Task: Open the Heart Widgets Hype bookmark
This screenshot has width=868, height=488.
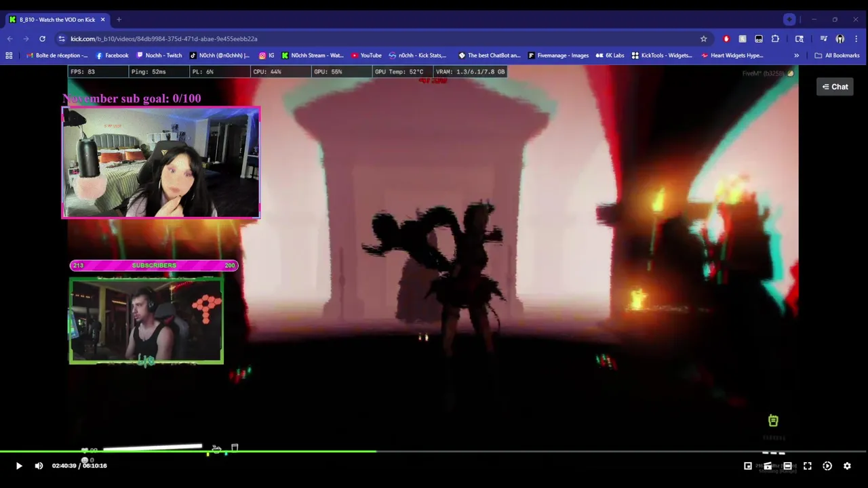Action: coord(732,56)
